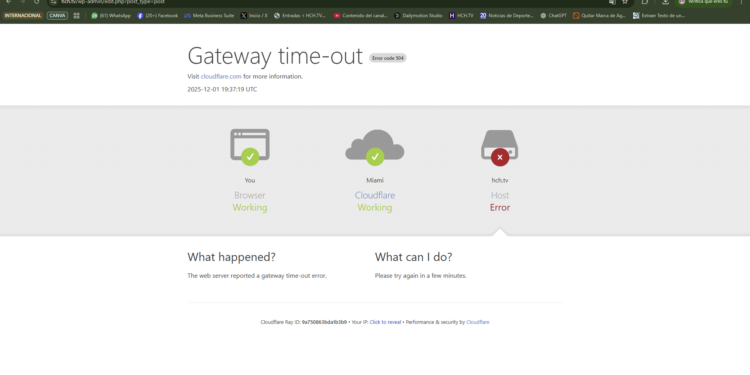
Task: Click the What happened? heading
Action: tap(232, 257)
